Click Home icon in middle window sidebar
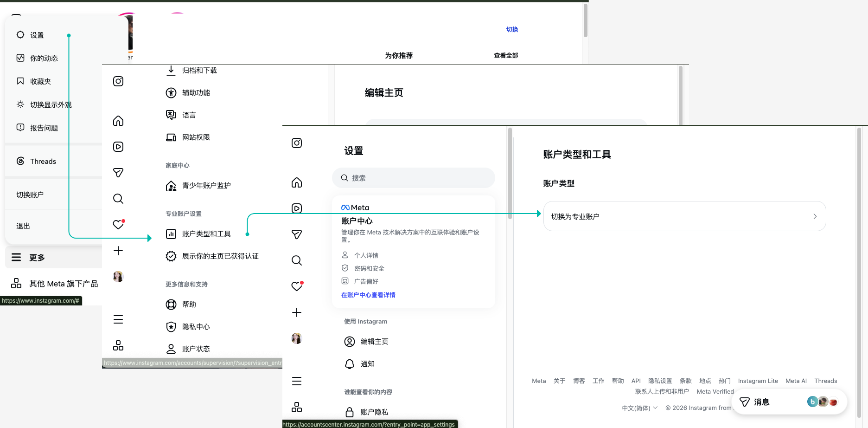The image size is (868, 428). click(118, 121)
